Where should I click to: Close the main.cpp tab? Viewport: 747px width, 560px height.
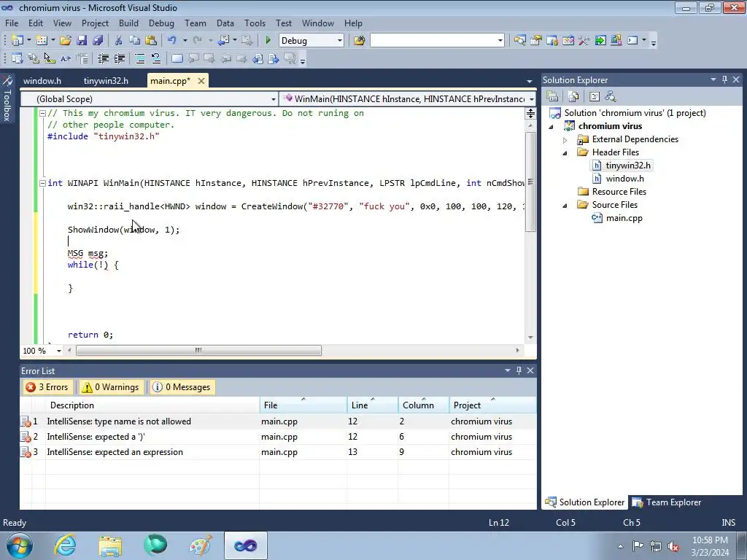[x=201, y=81]
